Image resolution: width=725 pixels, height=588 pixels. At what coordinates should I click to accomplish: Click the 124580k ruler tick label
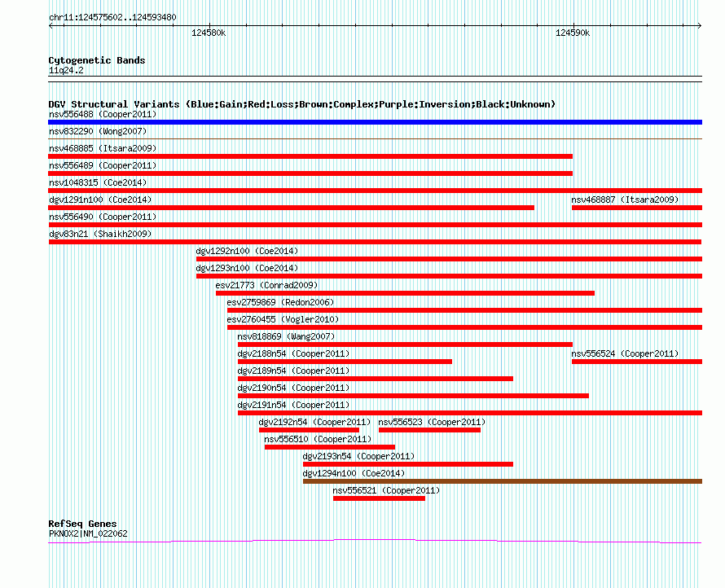point(209,33)
